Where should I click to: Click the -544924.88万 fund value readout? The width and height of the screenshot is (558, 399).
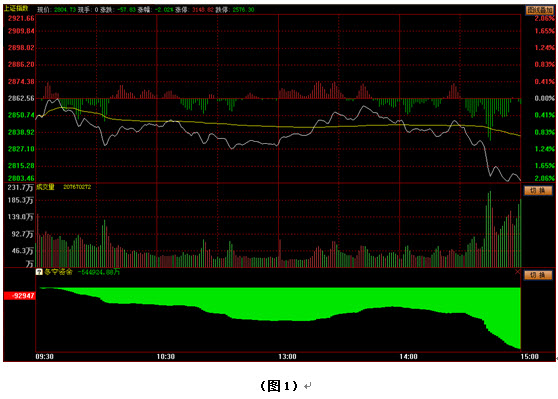click(99, 272)
